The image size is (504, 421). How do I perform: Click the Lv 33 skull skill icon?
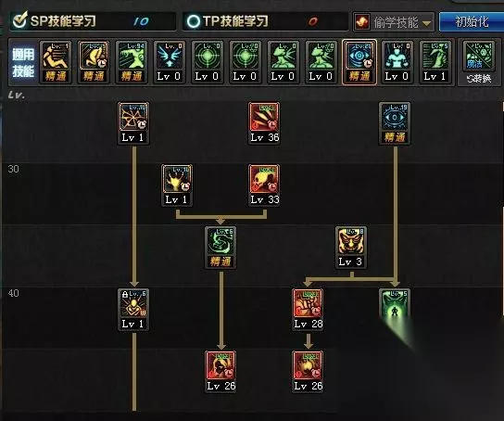(x=264, y=179)
